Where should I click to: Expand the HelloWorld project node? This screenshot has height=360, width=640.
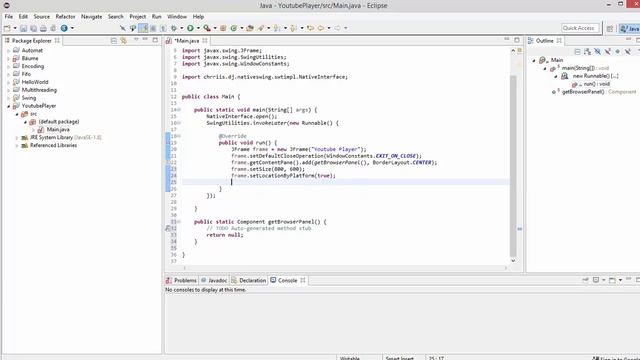[9, 82]
